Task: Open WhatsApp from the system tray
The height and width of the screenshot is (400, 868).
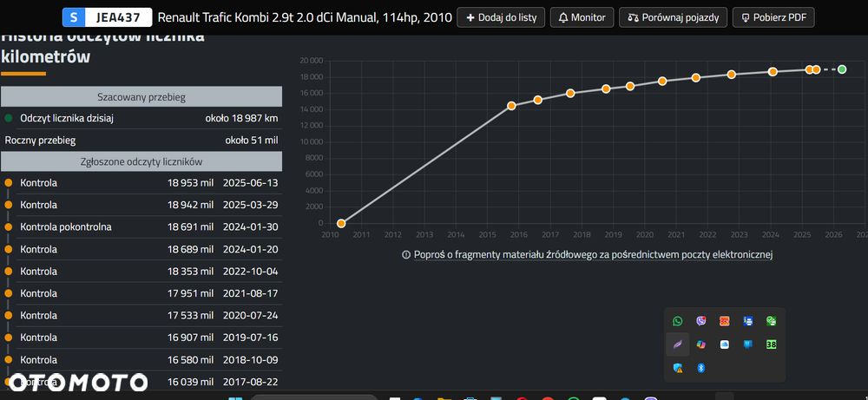Action: [678, 321]
